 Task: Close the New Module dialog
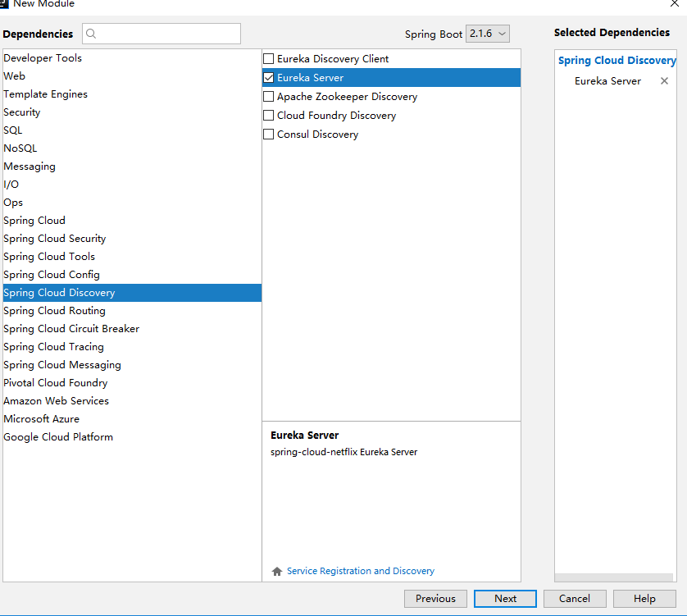click(675, 3)
